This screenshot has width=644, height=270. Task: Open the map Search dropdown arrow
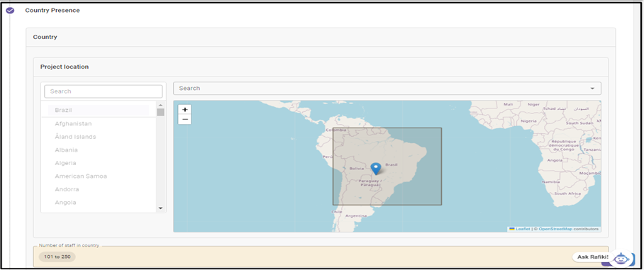coord(592,88)
